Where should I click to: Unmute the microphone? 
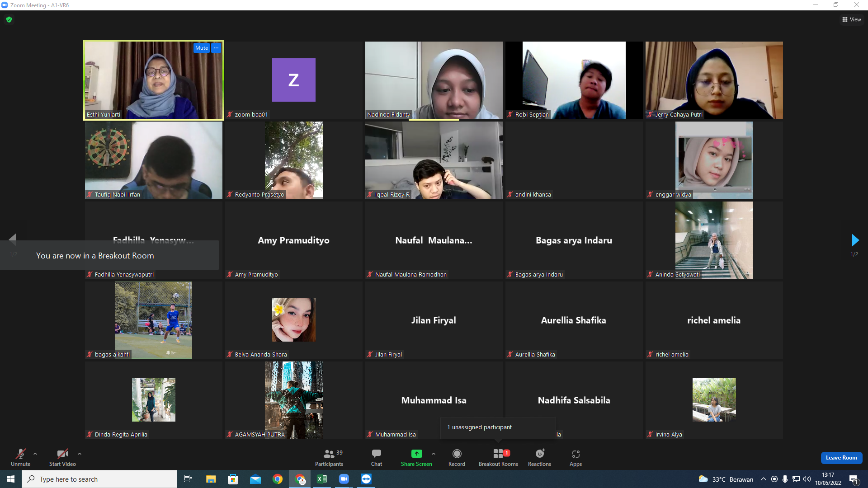coord(21,457)
